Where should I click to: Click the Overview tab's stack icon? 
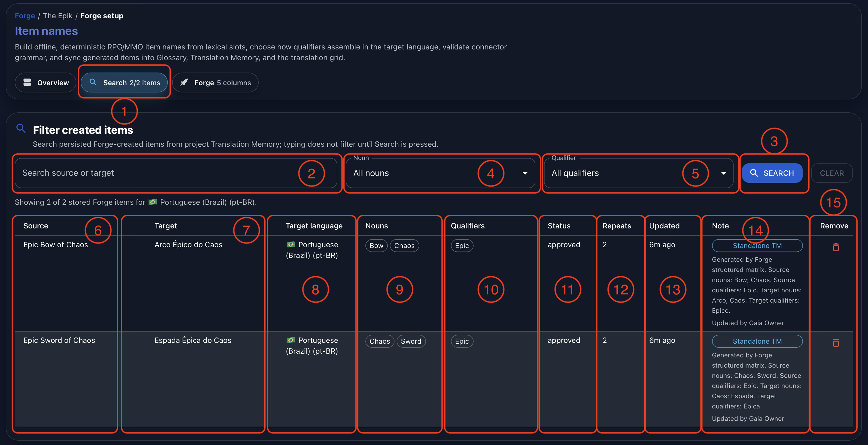click(27, 82)
